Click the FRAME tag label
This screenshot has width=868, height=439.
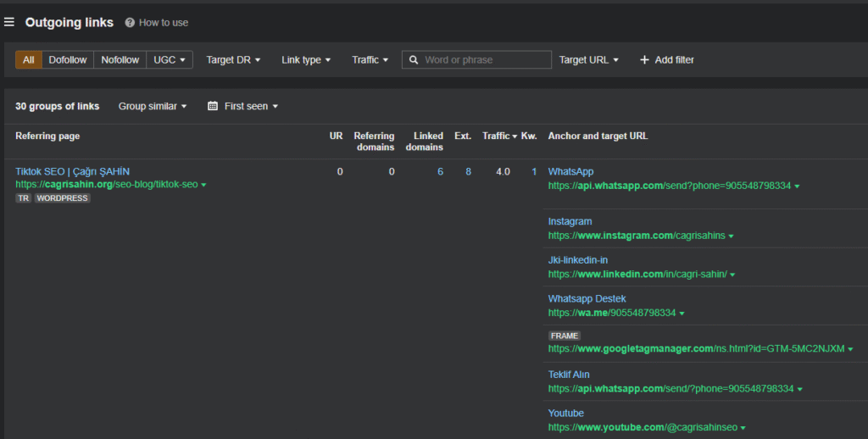point(564,336)
